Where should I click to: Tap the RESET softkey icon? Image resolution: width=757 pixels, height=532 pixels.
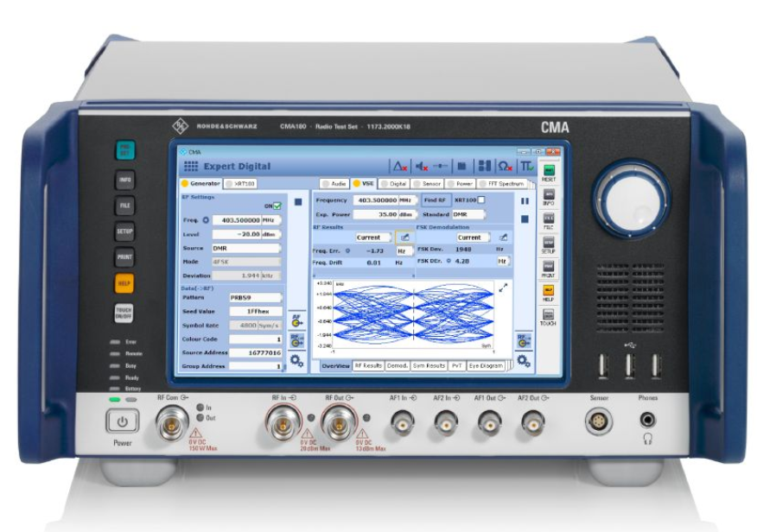[x=549, y=170]
